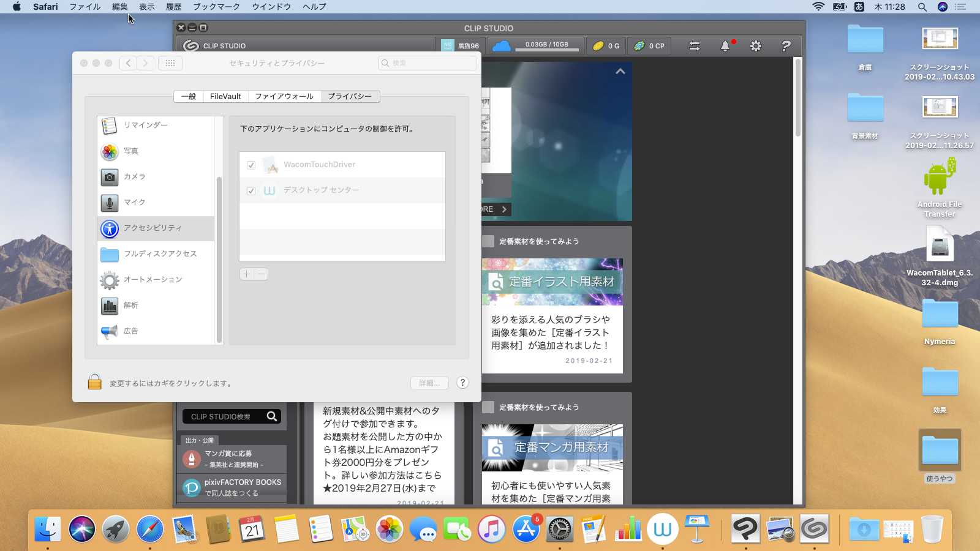Click the CLIP STUDIO cloud icon
This screenshot has width=980, height=551.
(x=502, y=46)
